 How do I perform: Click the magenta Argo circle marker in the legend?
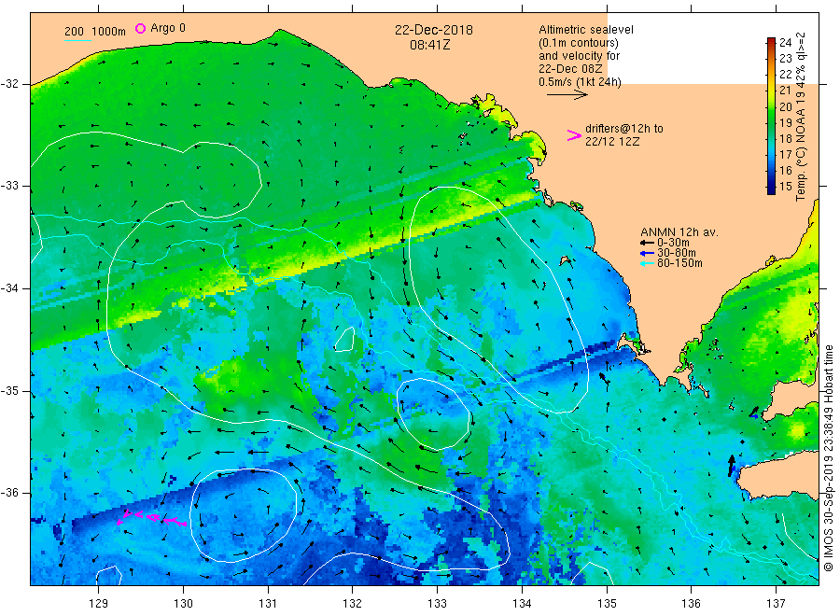[140, 28]
